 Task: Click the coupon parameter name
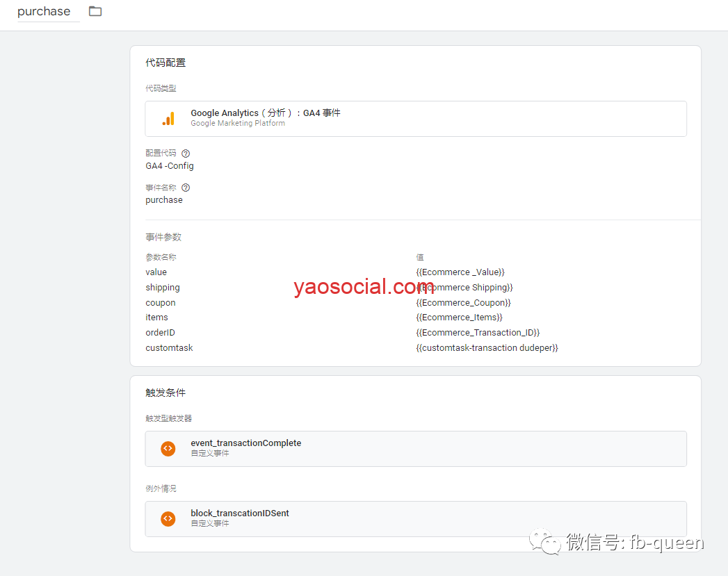point(160,303)
